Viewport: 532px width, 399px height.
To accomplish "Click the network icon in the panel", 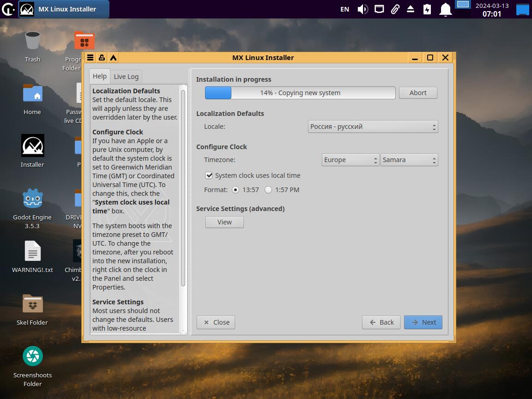I will coord(379,9).
